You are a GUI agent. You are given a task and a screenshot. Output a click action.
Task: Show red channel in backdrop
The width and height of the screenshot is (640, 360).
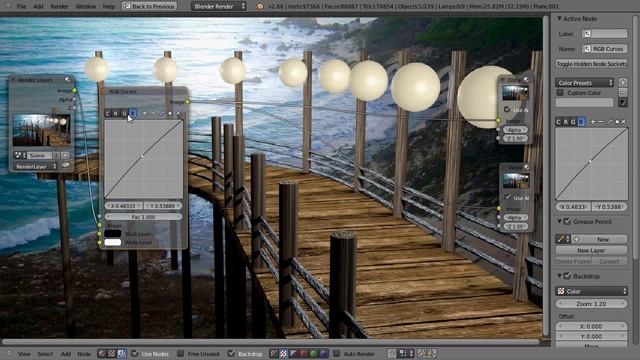[303, 353]
